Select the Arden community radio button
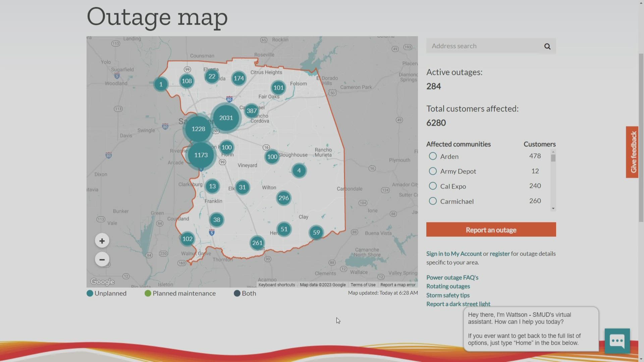 tap(433, 156)
